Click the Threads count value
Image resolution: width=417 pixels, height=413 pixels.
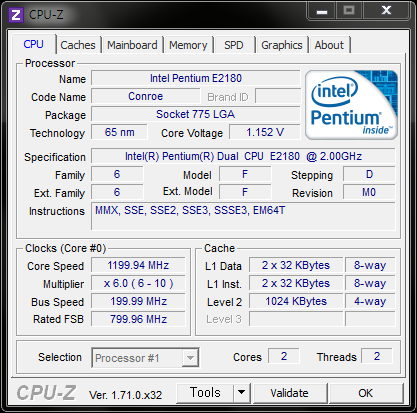pos(377,356)
